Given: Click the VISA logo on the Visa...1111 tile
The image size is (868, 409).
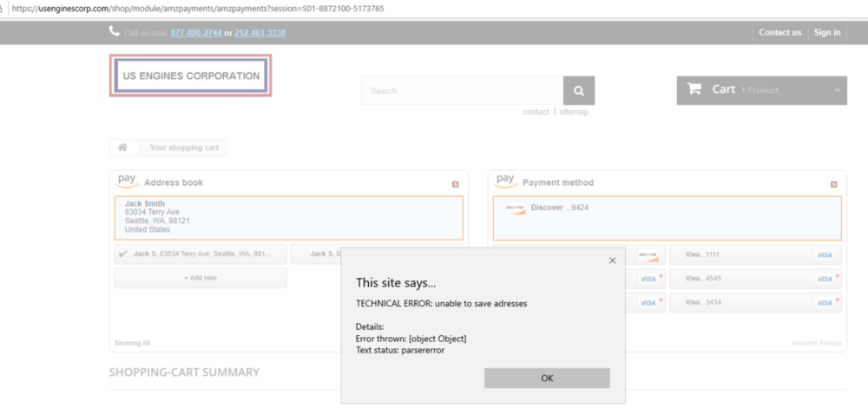Looking at the screenshot, I should [825, 255].
